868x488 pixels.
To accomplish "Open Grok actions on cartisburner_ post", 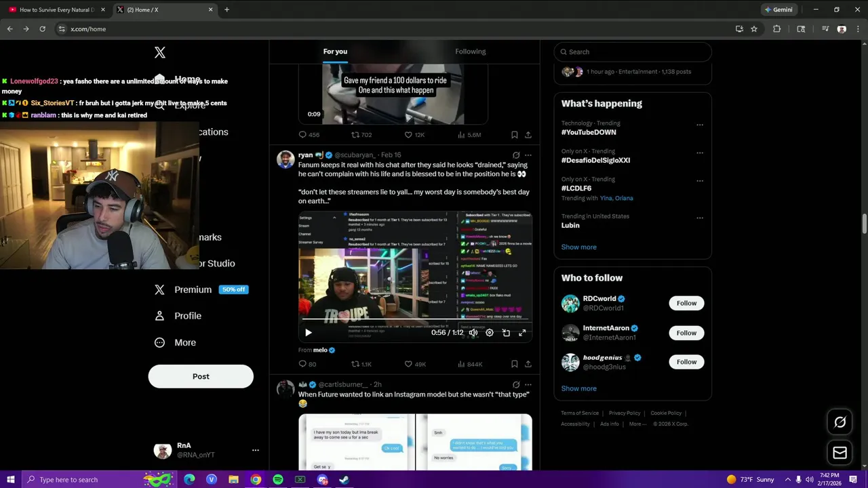I will pos(516,384).
